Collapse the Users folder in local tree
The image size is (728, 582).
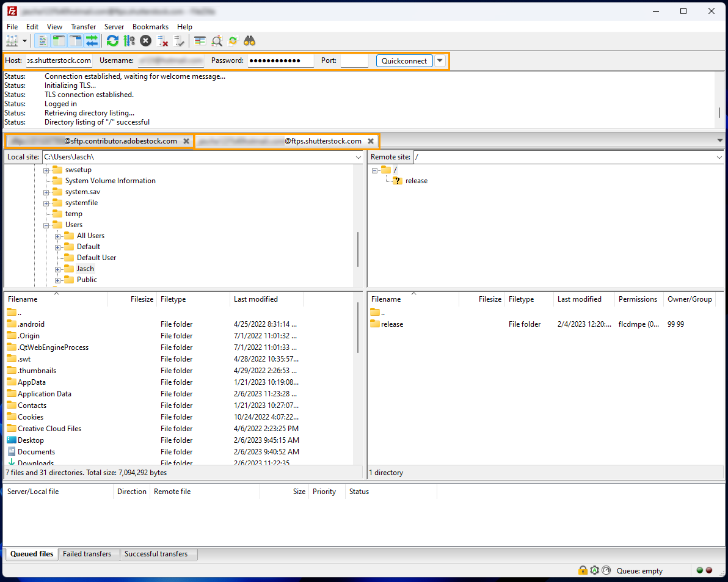point(46,225)
